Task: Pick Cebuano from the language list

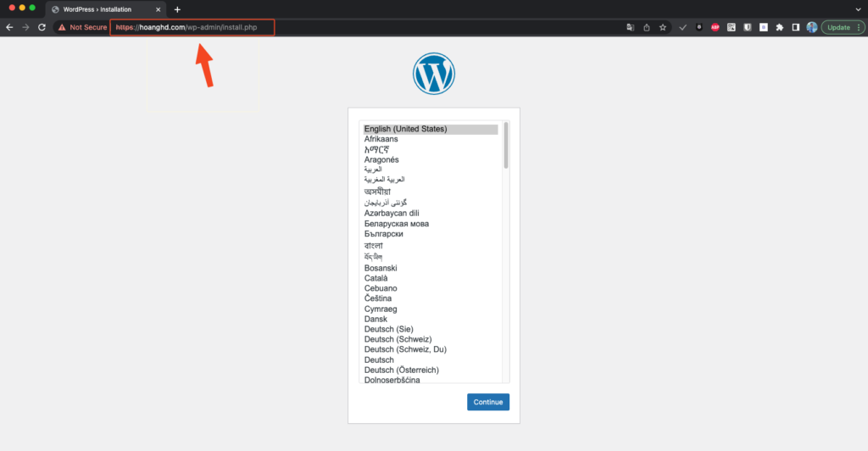Action: pos(381,288)
